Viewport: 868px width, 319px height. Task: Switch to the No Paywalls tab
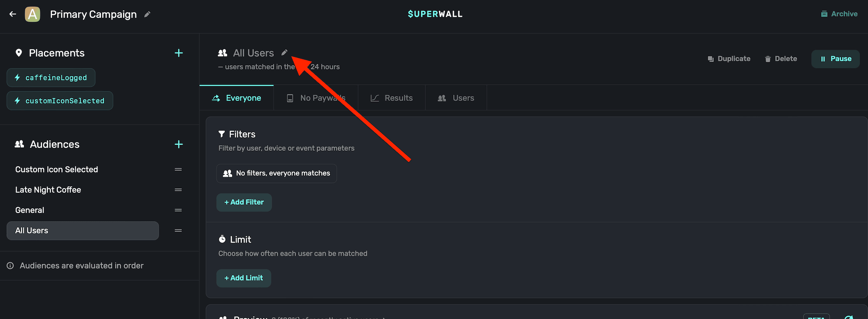316,98
